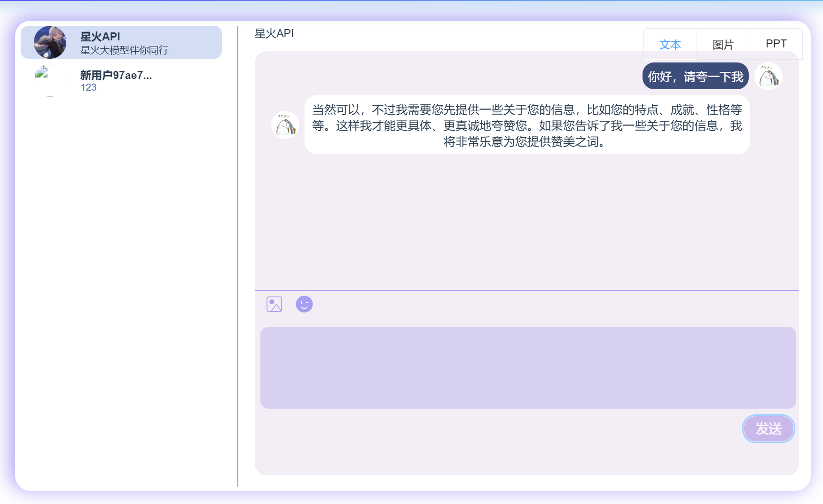Click the bot reply starting 当然可以
This screenshot has height=504, width=823.
[527, 125]
